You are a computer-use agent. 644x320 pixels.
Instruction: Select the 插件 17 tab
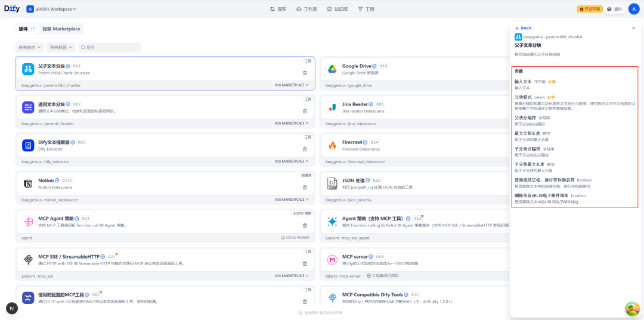pyautogui.click(x=27, y=29)
